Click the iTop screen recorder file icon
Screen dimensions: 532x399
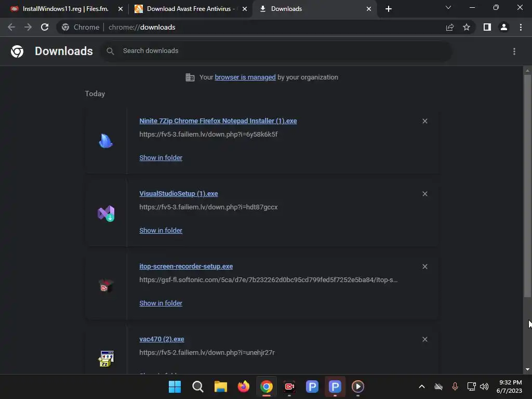tap(106, 286)
